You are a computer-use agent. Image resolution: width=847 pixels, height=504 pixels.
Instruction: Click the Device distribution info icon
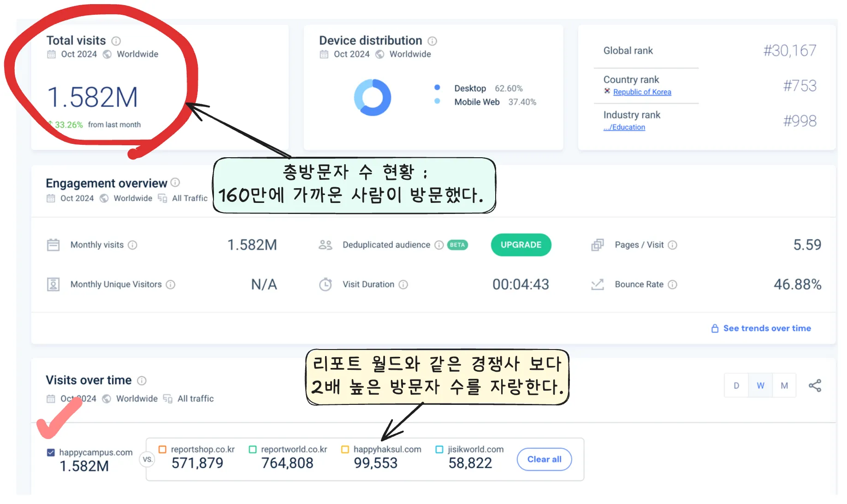click(x=432, y=41)
